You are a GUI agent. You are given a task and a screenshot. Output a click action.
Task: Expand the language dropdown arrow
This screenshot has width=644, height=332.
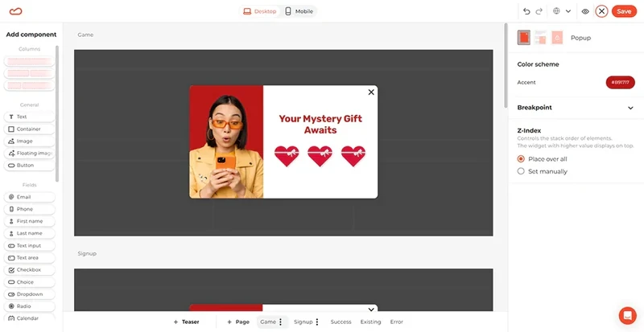[x=568, y=11]
